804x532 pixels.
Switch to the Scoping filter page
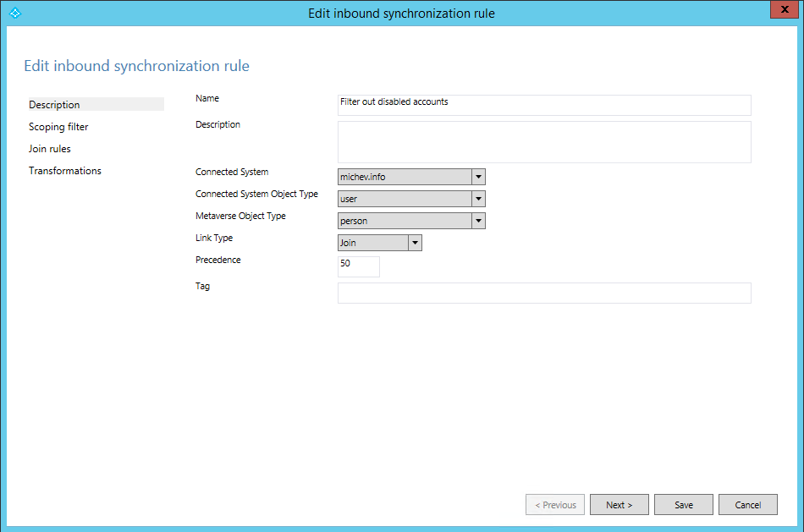point(58,126)
